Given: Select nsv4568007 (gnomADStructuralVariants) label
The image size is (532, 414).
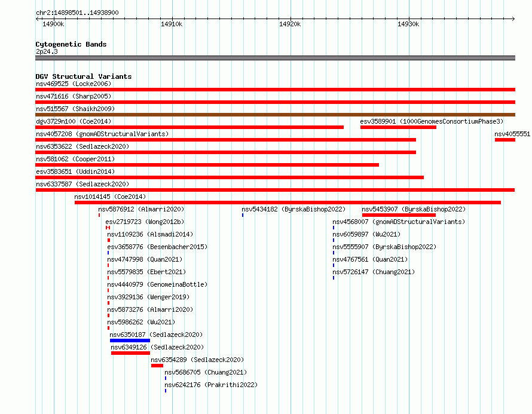Looking at the screenshot, I should coord(399,222).
